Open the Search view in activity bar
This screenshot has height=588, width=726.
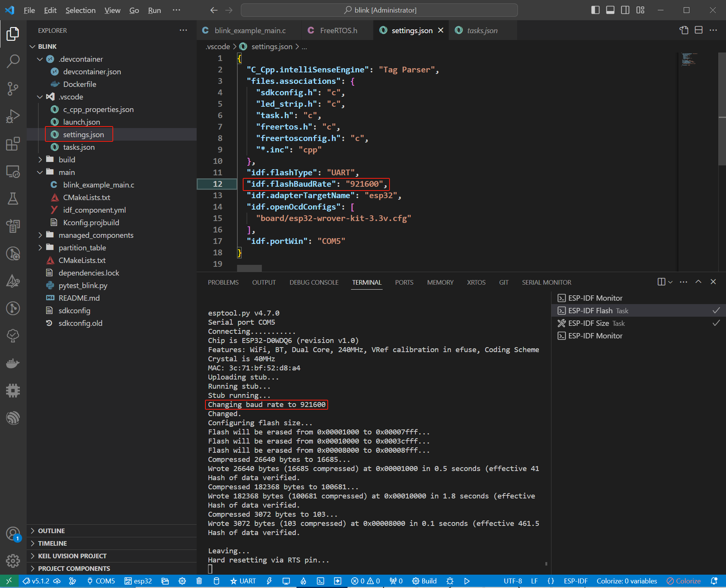coord(13,61)
